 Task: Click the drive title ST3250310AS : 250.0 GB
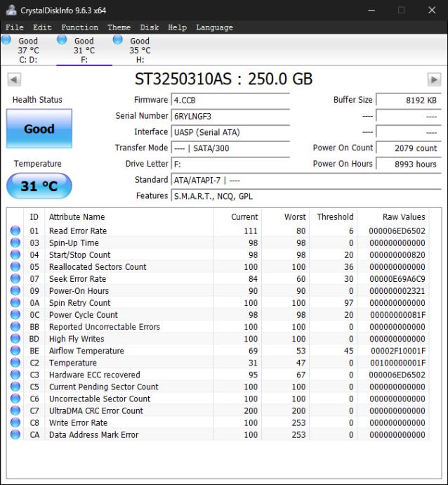[x=224, y=79]
